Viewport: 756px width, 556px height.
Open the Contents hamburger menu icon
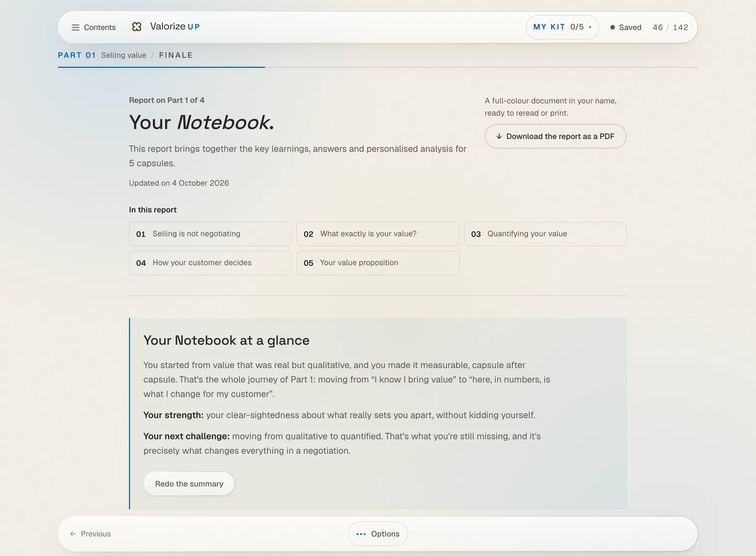coord(76,27)
